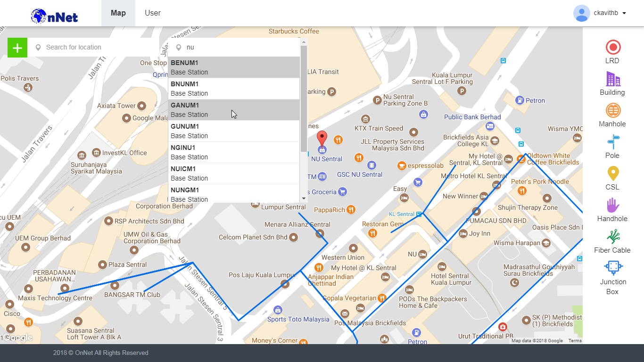Click the ckavithb user avatar
Image resolution: width=644 pixels, height=362 pixels.
[582, 13]
